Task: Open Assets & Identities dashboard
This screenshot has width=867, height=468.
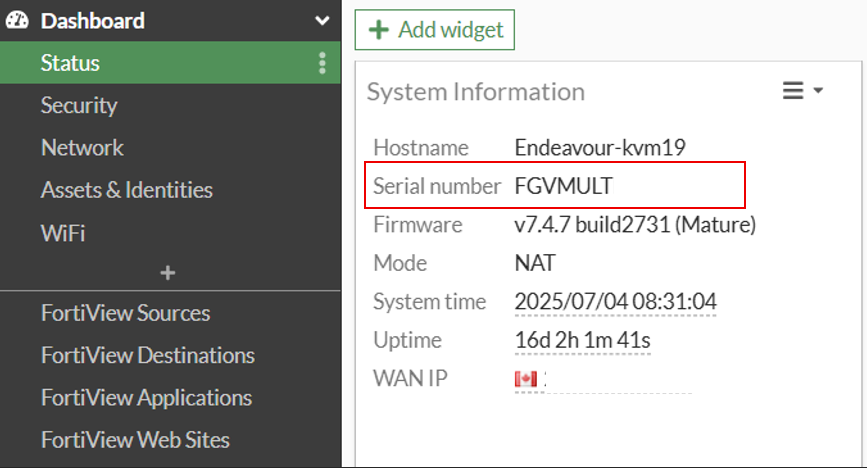Action: point(126,190)
